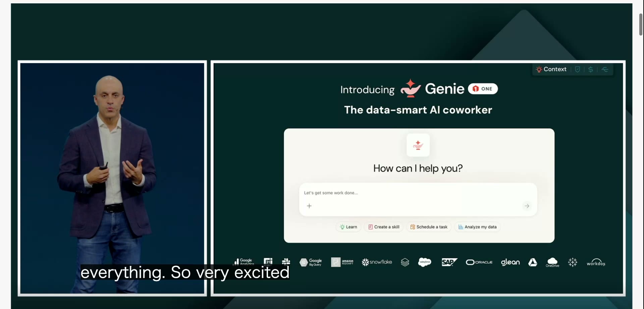Viewport: 644px width, 309px height.
Task: Click the Snowflake logo
Action: point(377,262)
